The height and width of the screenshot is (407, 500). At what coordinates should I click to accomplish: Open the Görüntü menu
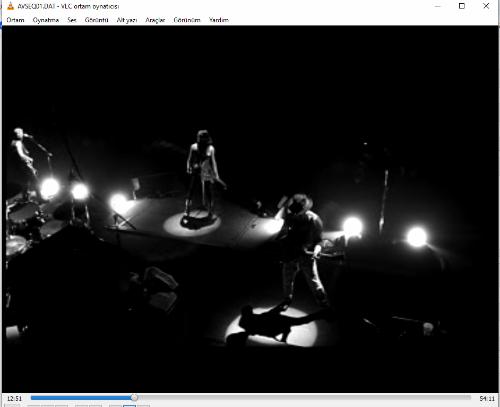[x=96, y=20]
